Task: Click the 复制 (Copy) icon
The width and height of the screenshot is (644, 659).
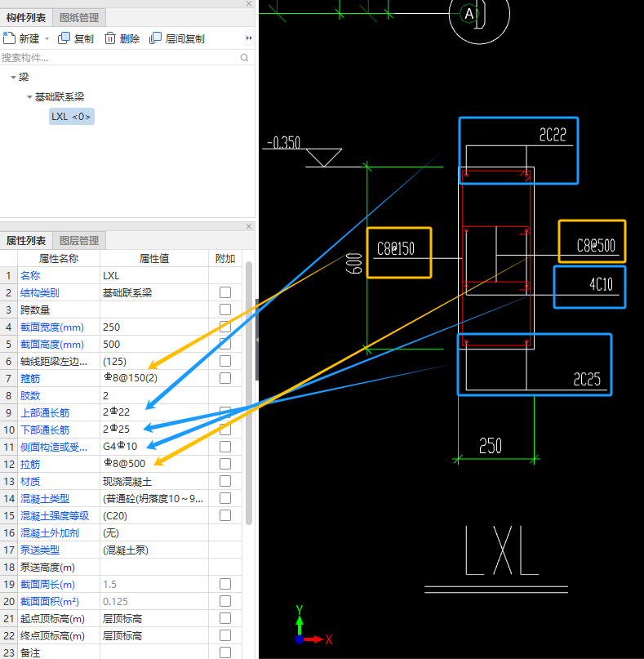Action: (64, 38)
